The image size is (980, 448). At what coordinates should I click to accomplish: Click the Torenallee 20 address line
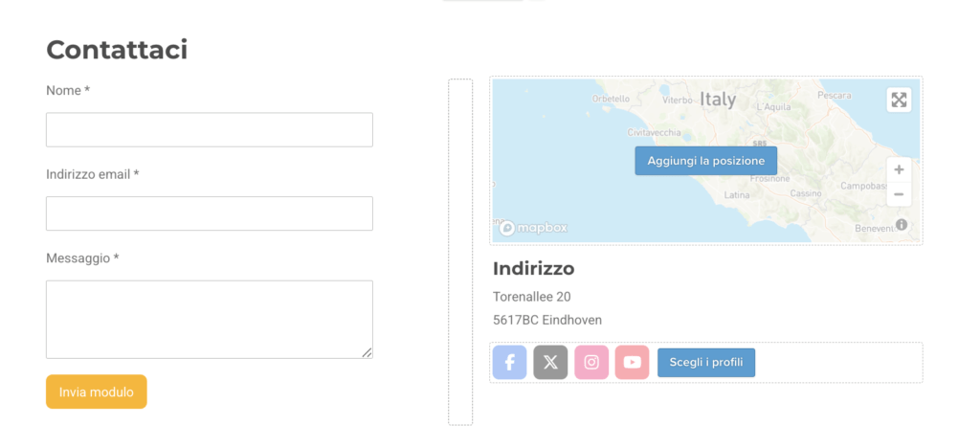tap(532, 297)
